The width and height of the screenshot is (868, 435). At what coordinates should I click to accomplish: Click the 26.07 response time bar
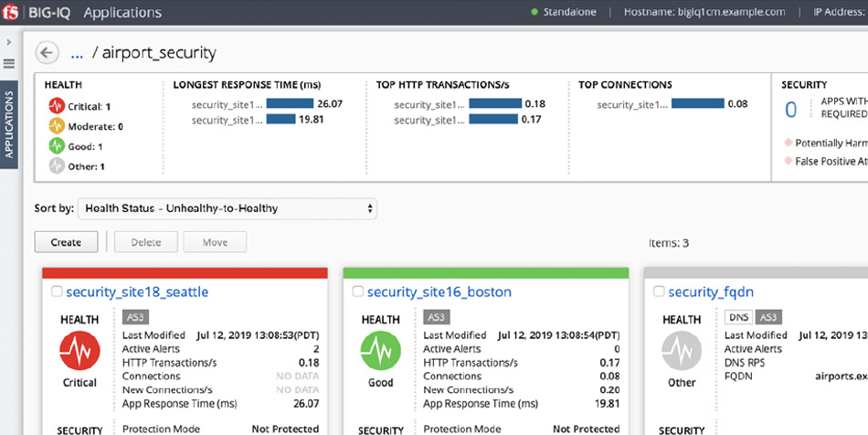pos(290,103)
